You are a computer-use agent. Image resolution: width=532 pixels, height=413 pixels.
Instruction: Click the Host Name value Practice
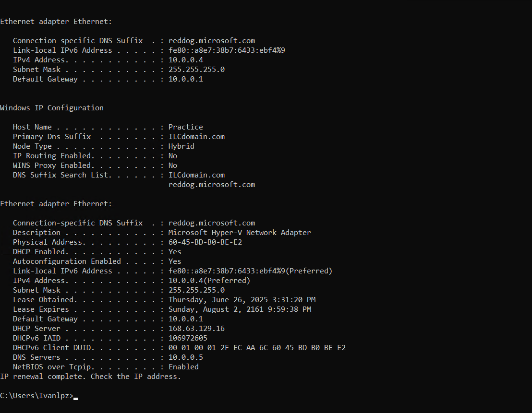tap(186, 127)
